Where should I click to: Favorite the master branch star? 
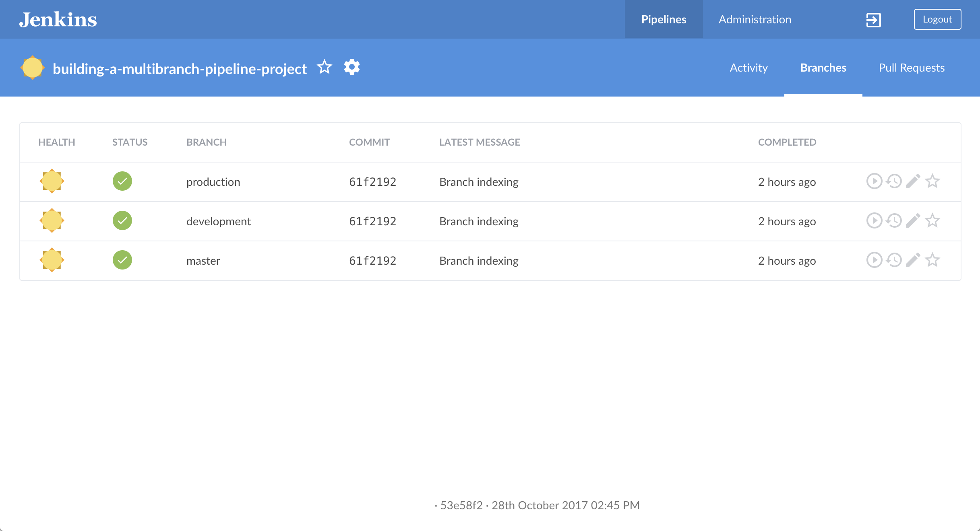(932, 260)
